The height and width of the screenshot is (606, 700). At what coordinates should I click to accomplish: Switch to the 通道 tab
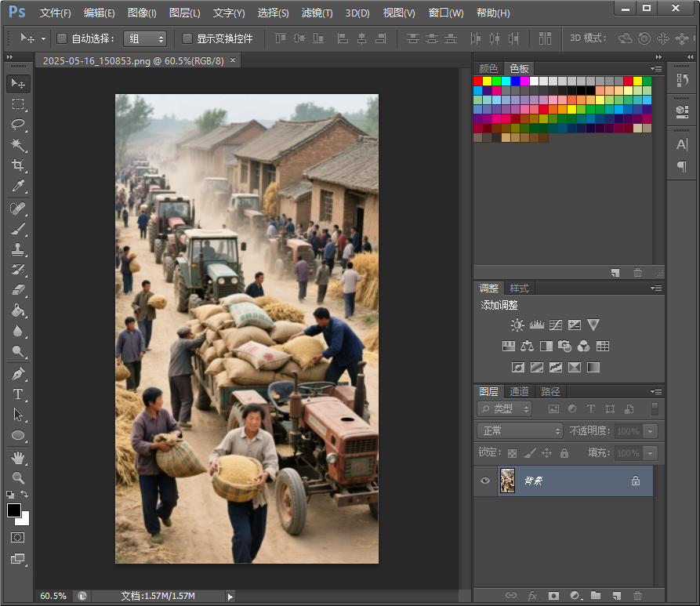(x=519, y=391)
